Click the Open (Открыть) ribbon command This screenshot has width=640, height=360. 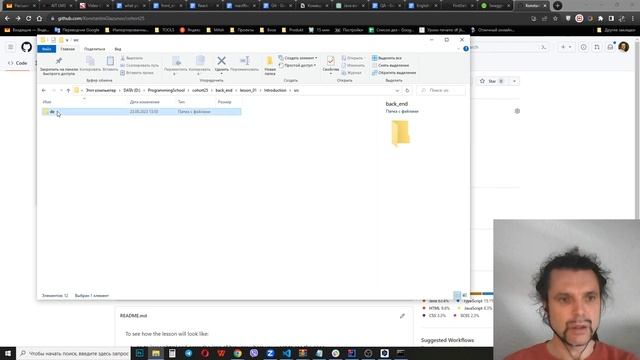coord(352,58)
